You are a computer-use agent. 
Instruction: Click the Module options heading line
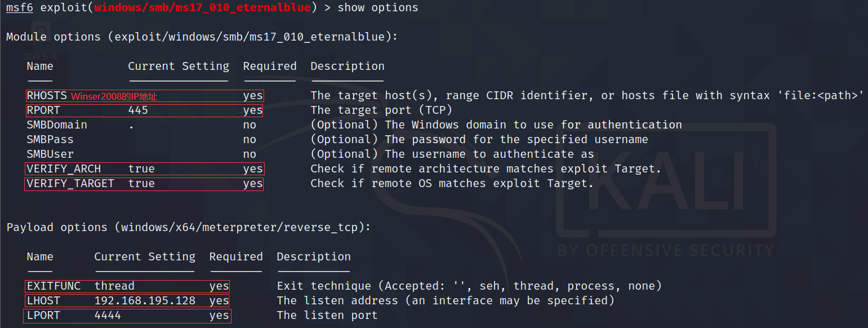pos(202,37)
